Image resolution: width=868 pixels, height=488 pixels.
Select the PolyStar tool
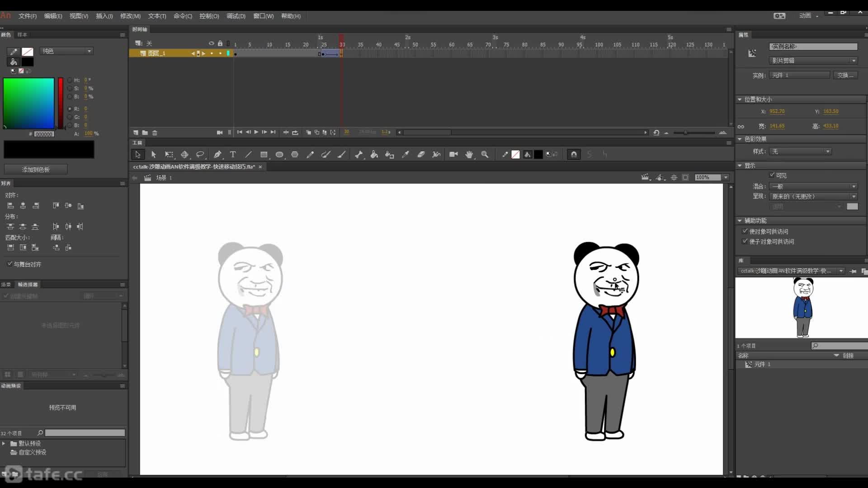(295, 155)
